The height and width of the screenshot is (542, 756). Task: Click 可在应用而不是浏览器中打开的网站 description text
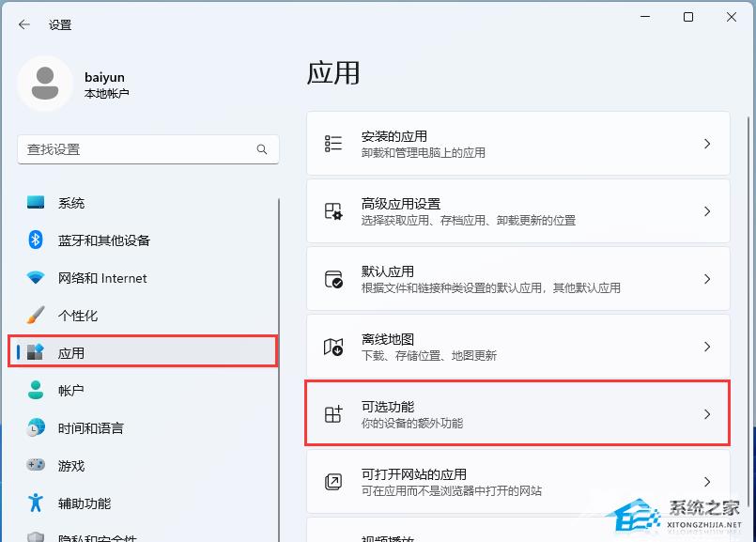click(x=452, y=491)
